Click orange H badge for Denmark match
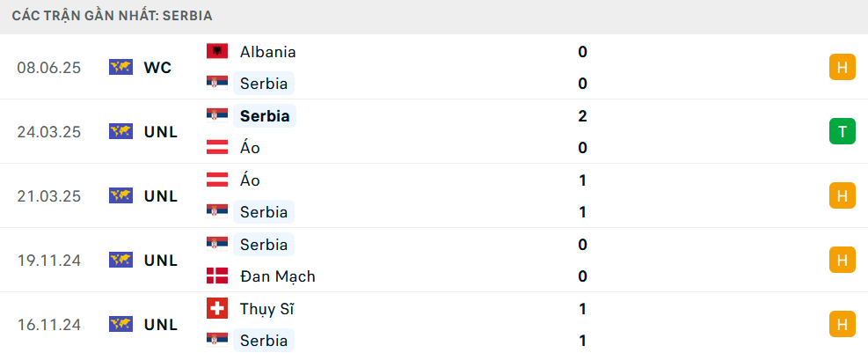This screenshot has height=353, width=868. coord(842,260)
